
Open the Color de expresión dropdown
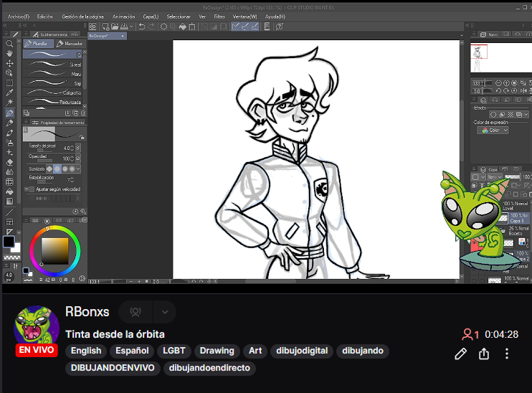(493, 130)
